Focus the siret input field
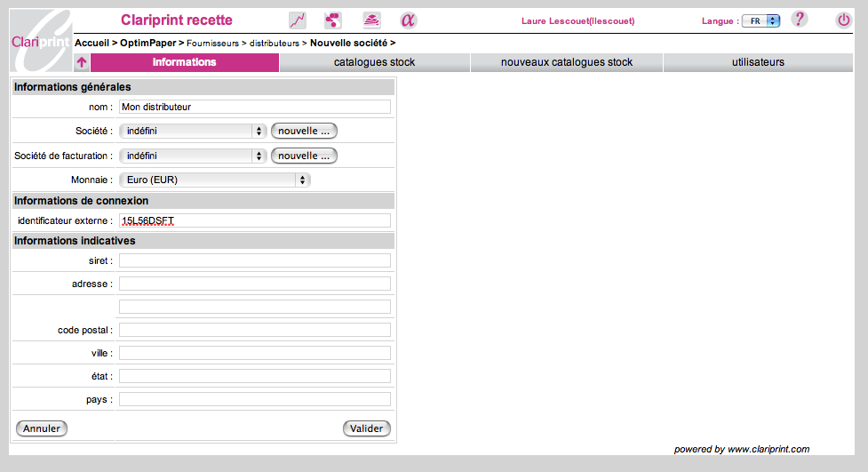The image size is (868, 472). pos(255,260)
